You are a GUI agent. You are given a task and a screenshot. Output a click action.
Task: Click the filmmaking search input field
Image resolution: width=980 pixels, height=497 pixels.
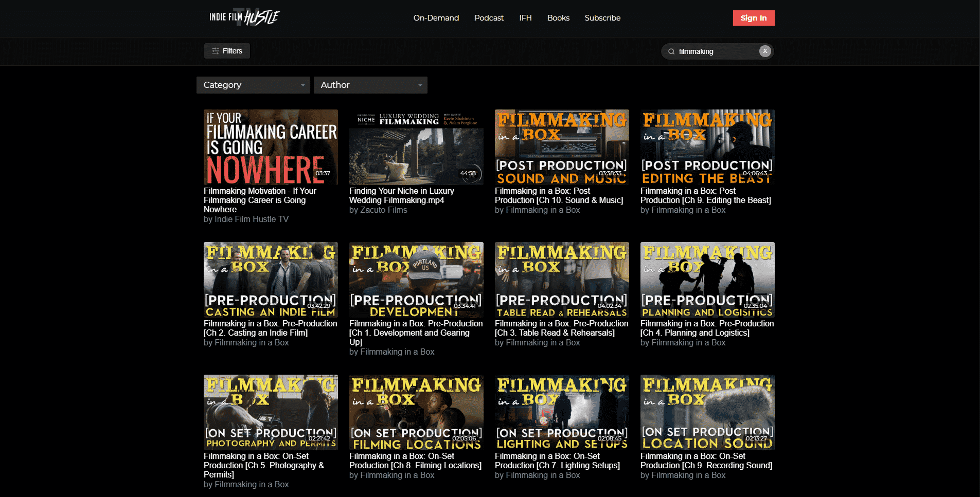tap(717, 51)
